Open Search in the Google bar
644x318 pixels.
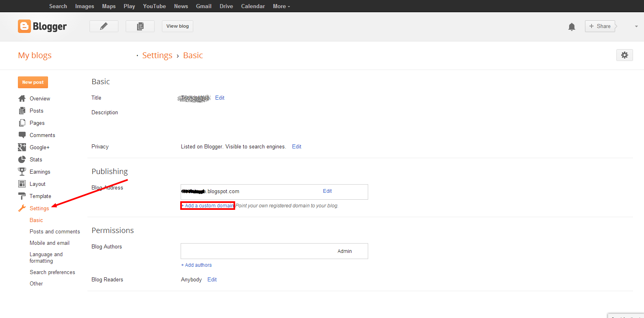click(x=58, y=6)
